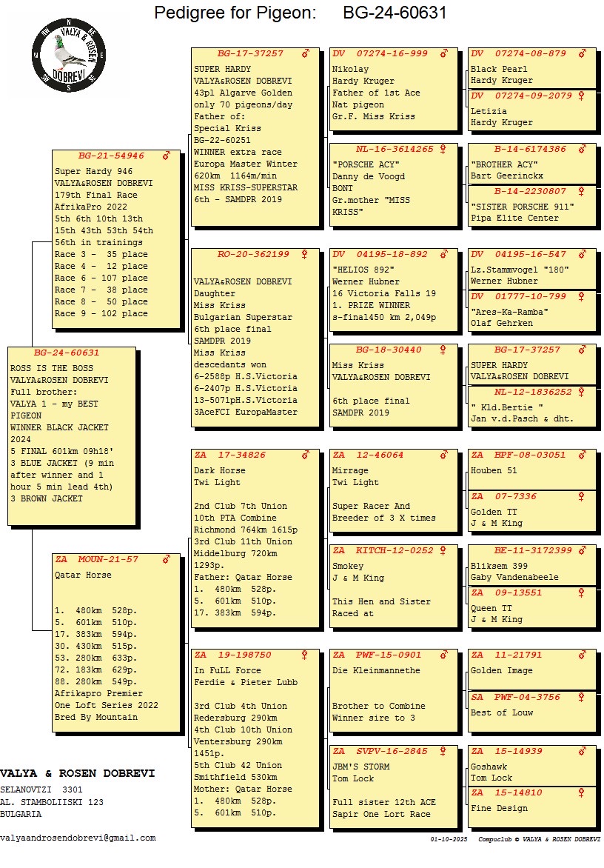Click the female symbol beside RO-20-362199
The height and width of the screenshot is (868, 604).
pyautogui.click(x=305, y=255)
